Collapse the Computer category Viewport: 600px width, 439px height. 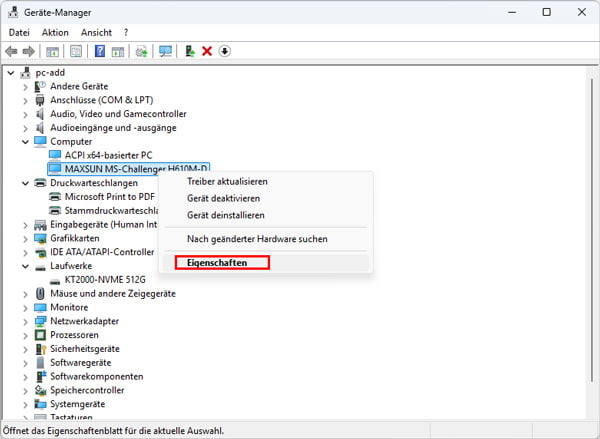coord(25,142)
